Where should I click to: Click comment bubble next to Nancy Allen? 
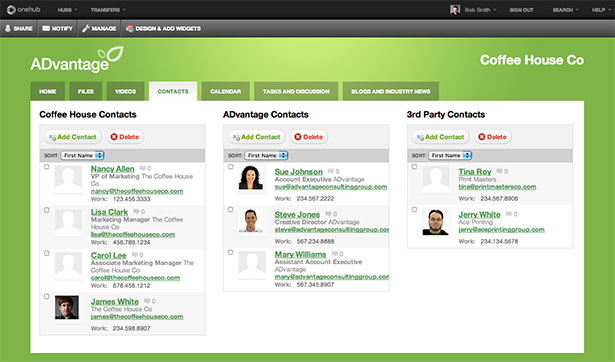(142, 168)
